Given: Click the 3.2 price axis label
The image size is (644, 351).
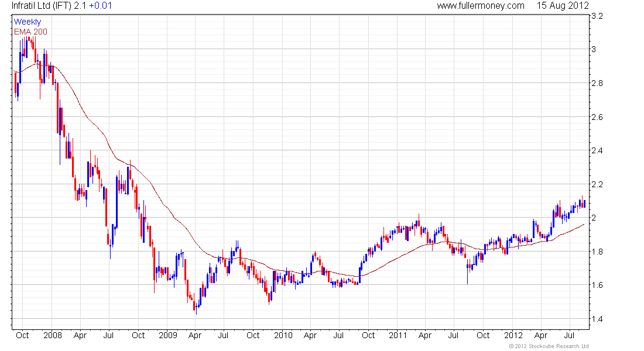Looking at the screenshot, I should point(597,16).
